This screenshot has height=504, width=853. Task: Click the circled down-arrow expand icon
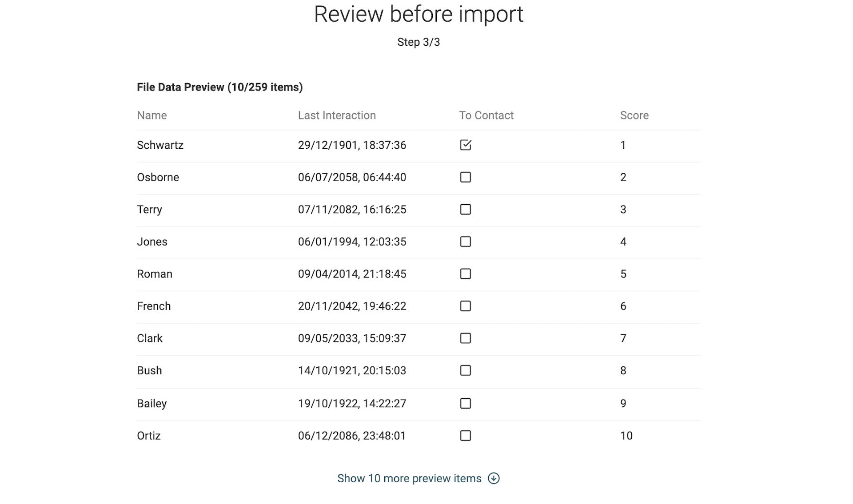[x=494, y=478]
